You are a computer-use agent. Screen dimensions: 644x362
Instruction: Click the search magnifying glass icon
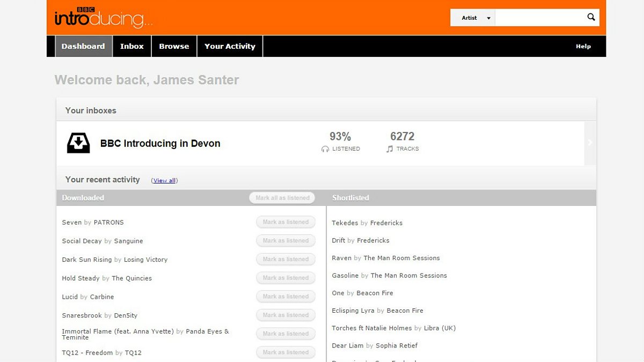(x=591, y=17)
